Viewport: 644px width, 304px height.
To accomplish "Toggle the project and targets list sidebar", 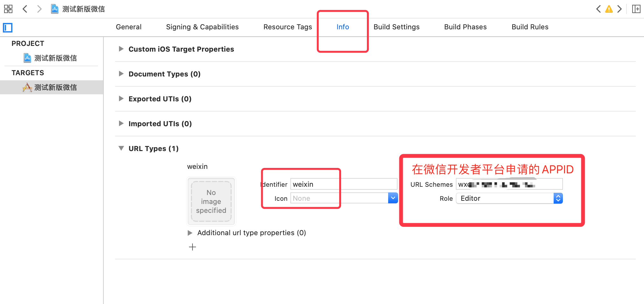I will (x=8, y=28).
